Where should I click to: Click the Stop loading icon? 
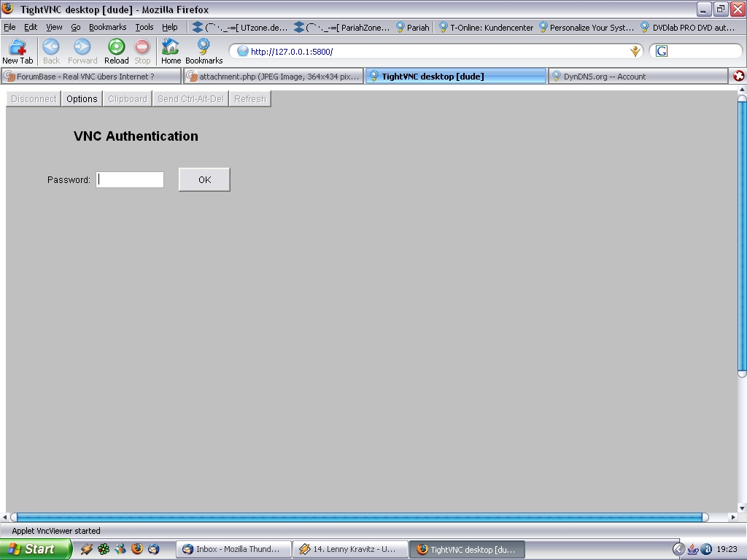click(142, 51)
